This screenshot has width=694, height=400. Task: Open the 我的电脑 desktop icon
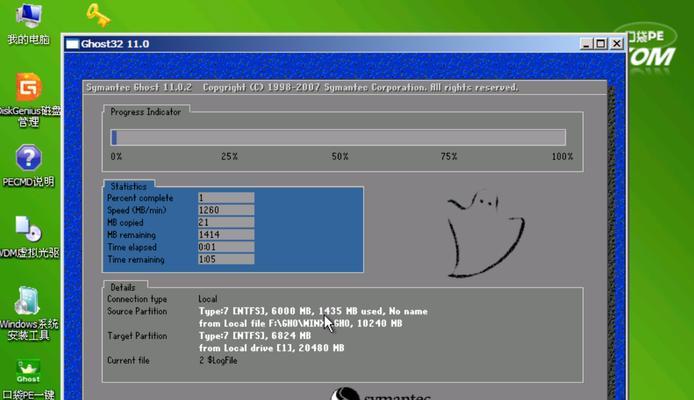click(28, 23)
